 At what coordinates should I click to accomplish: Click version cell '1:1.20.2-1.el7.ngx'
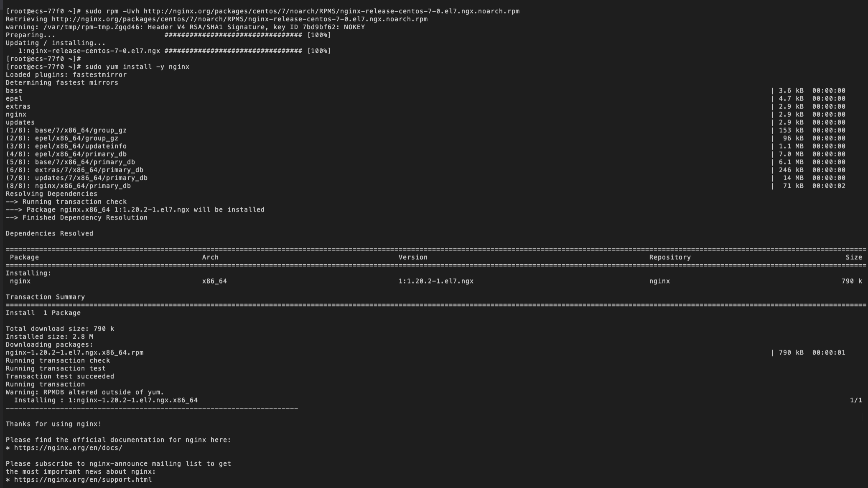tap(436, 281)
